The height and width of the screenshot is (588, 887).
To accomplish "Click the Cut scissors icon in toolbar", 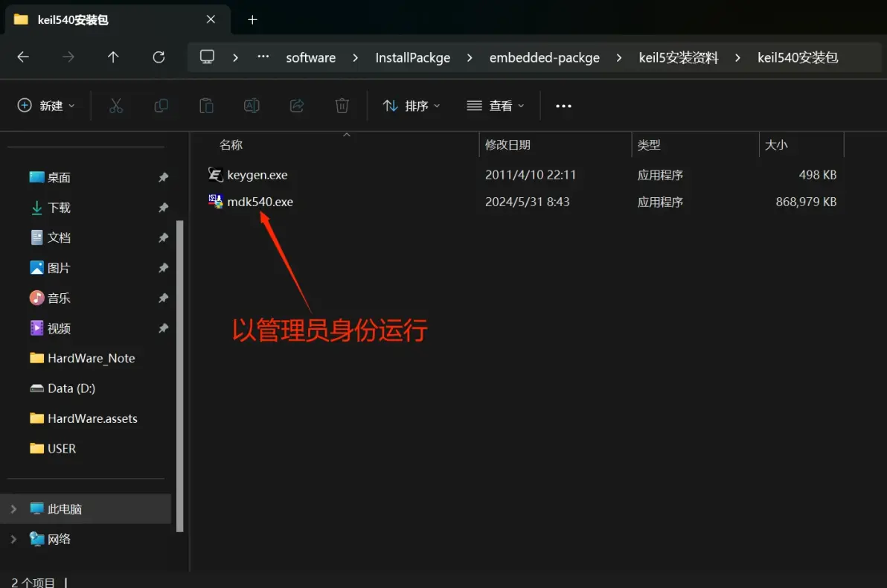I will [x=115, y=106].
